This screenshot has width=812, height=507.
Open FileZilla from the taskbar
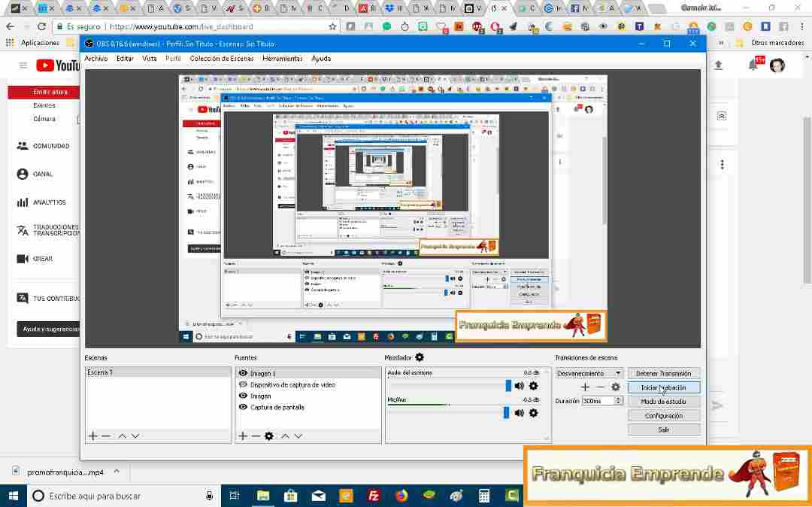pyautogui.click(x=374, y=496)
